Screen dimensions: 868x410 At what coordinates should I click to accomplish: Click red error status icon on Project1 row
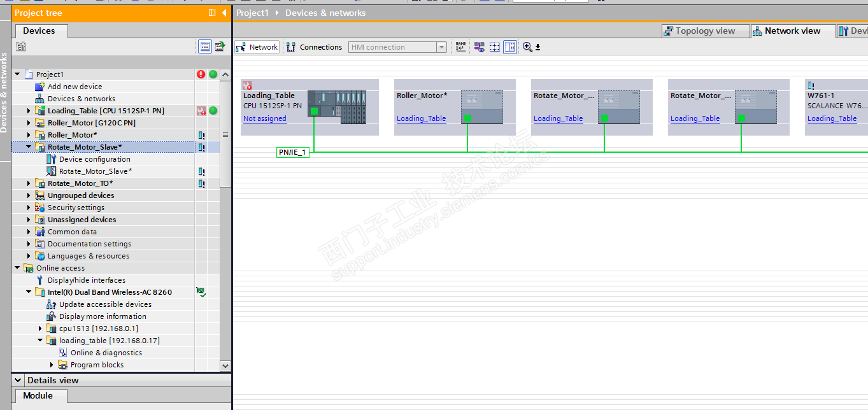tap(201, 74)
